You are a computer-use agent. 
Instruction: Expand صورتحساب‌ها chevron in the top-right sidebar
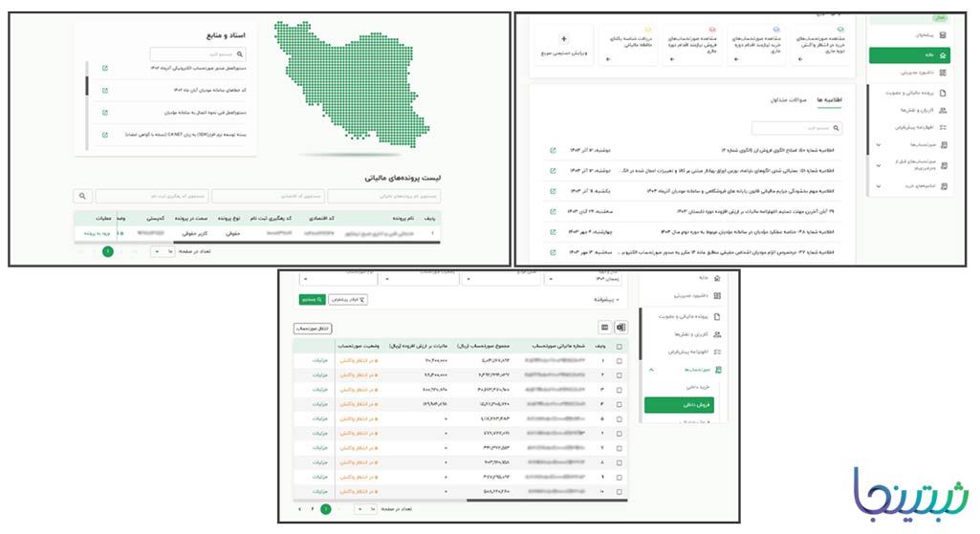878,145
